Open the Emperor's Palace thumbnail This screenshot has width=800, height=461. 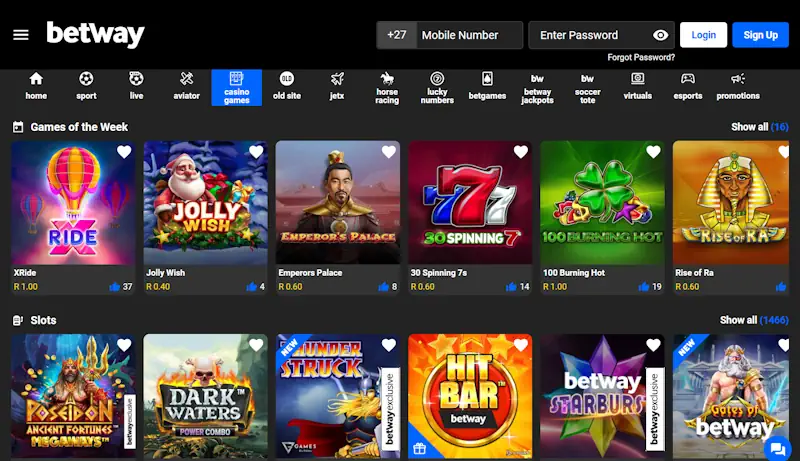pyautogui.click(x=338, y=202)
